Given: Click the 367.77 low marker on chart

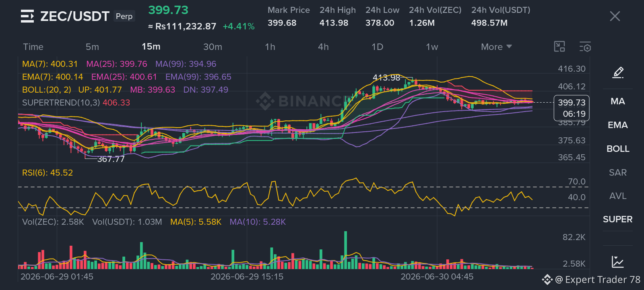Looking at the screenshot, I should (111, 159).
